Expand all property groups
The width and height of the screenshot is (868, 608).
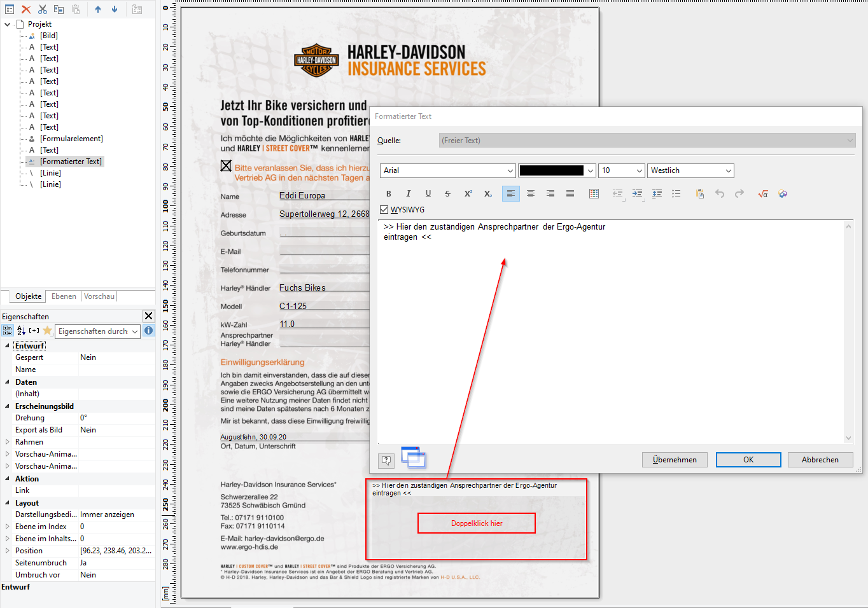(x=34, y=331)
